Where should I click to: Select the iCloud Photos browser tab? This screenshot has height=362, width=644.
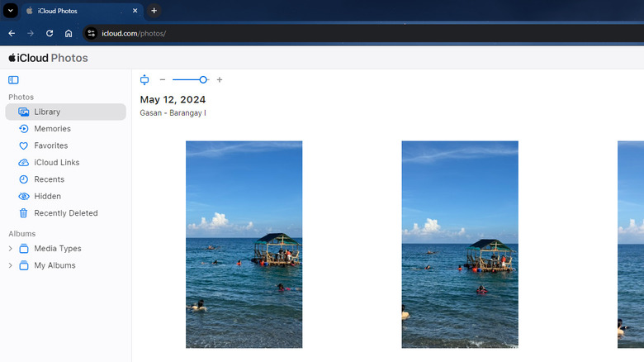click(x=74, y=11)
